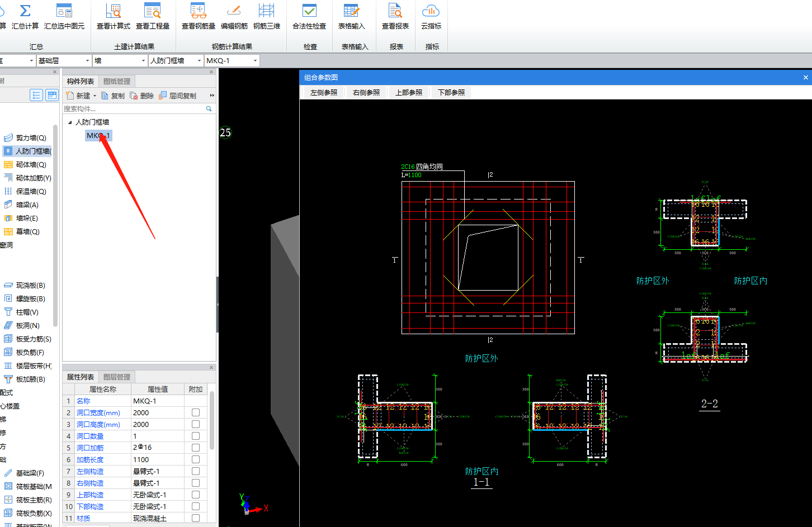Select 现浇板(B) in the sidebar
Viewport: 812px width, 527px height.
click(x=25, y=285)
